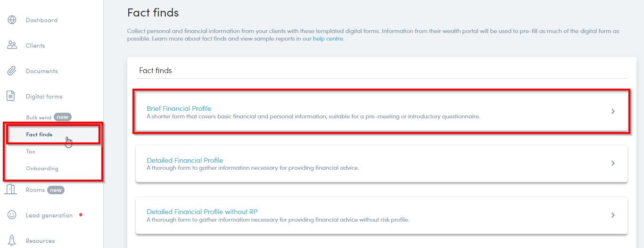Open Bulk send submenu item
Viewport: 644px width, 248px height.
[x=39, y=117]
